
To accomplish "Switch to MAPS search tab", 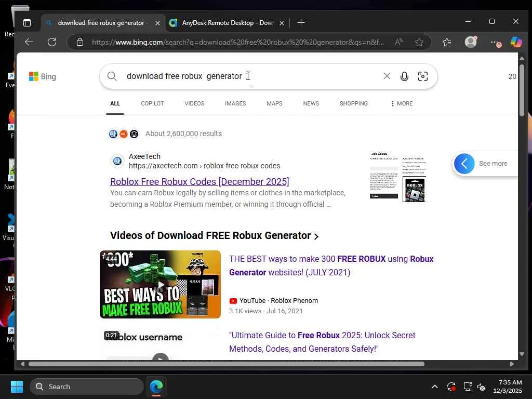I will point(274,103).
